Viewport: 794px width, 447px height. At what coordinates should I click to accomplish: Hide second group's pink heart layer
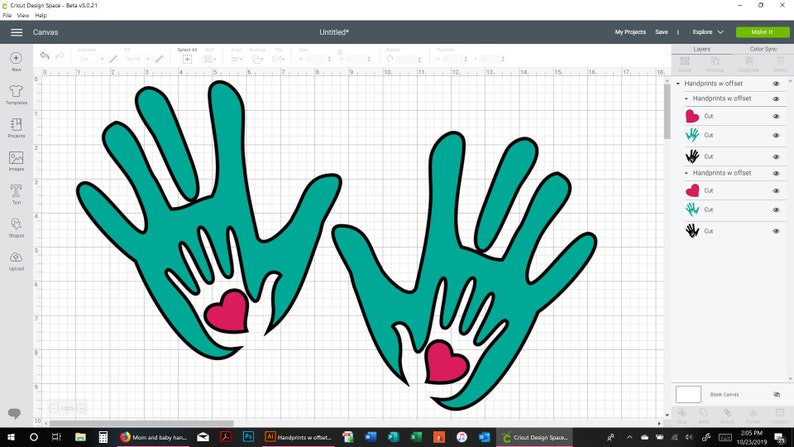point(776,191)
